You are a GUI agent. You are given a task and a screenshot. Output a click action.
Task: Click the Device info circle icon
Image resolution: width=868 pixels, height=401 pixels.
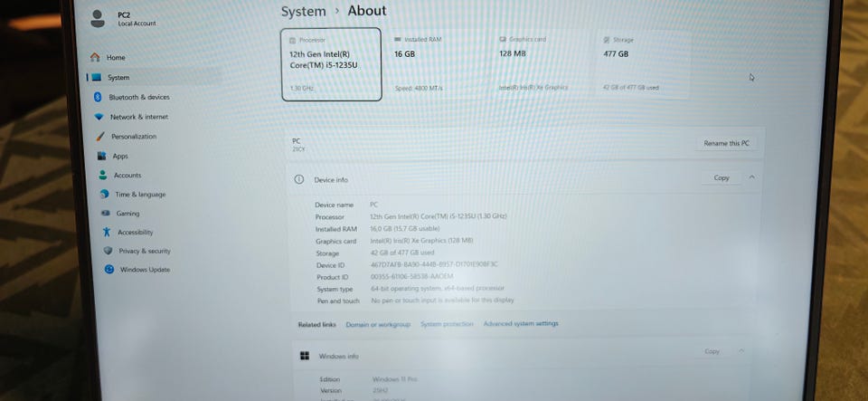point(299,179)
